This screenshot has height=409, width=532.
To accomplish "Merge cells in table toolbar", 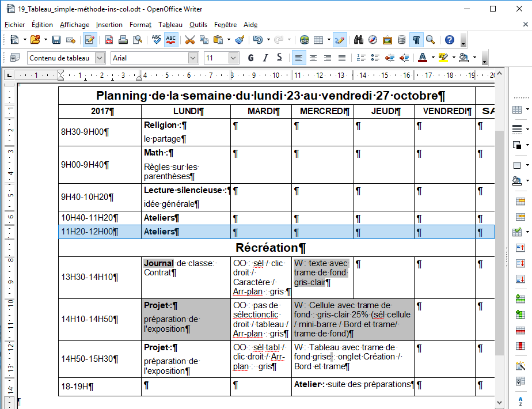I will coord(520,201).
